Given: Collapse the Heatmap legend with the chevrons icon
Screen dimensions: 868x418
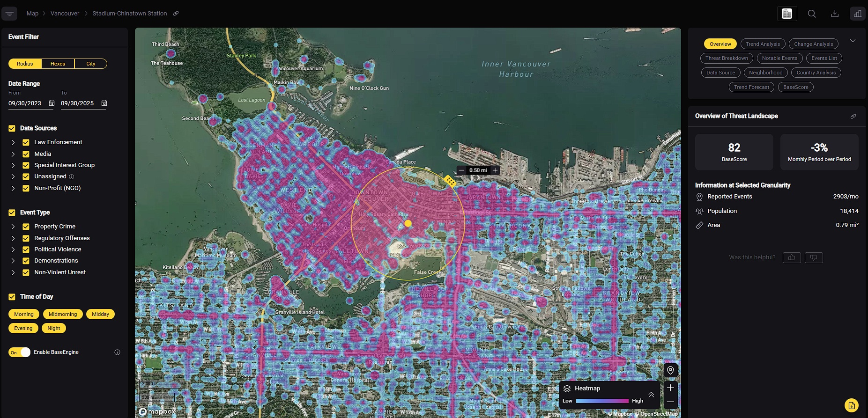Looking at the screenshot, I should pyautogui.click(x=651, y=395).
